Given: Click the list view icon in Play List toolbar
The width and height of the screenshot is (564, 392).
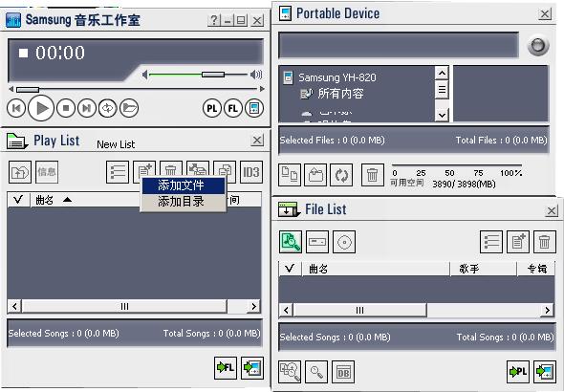Looking at the screenshot, I should [118, 172].
